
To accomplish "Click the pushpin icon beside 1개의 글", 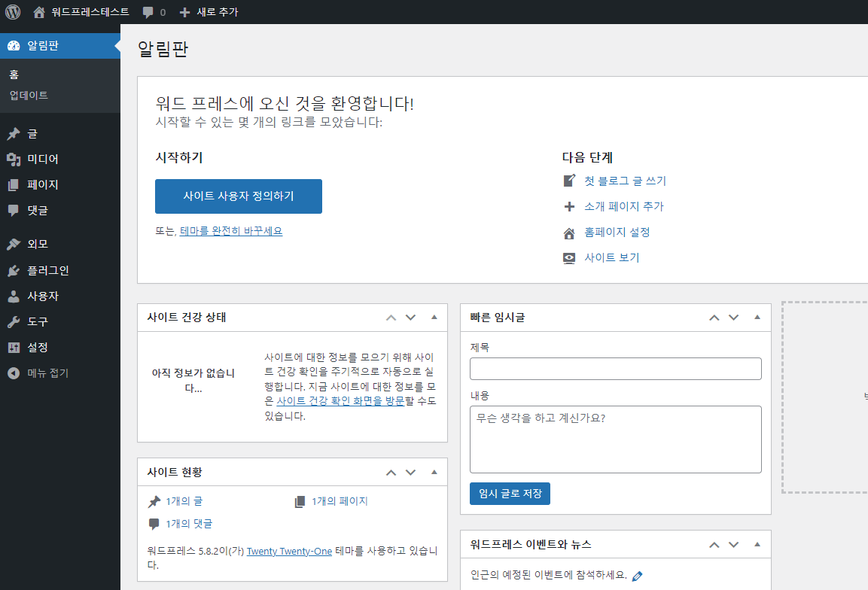I will 154,501.
